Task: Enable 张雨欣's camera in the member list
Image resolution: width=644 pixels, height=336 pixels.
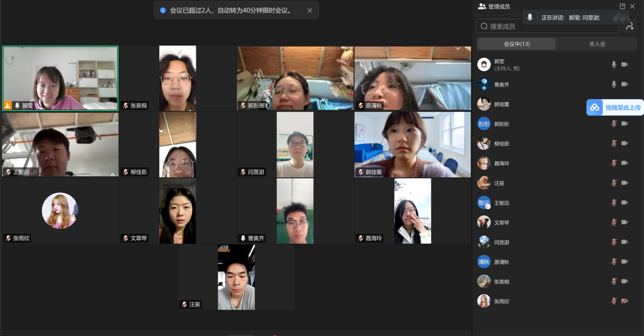Action: tap(625, 301)
